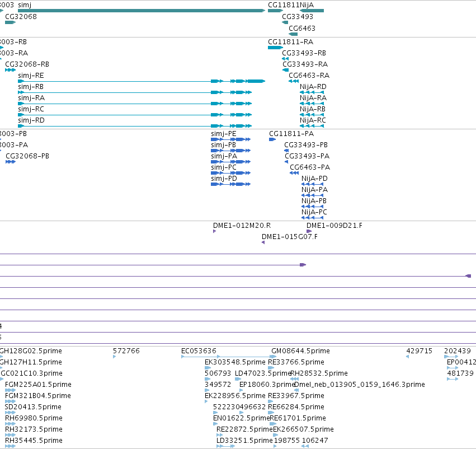
Task: Click protein simj-PE
Action: click(230, 139)
